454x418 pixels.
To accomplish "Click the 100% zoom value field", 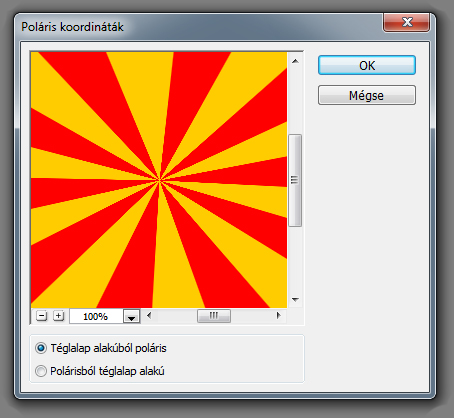I will [x=96, y=316].
